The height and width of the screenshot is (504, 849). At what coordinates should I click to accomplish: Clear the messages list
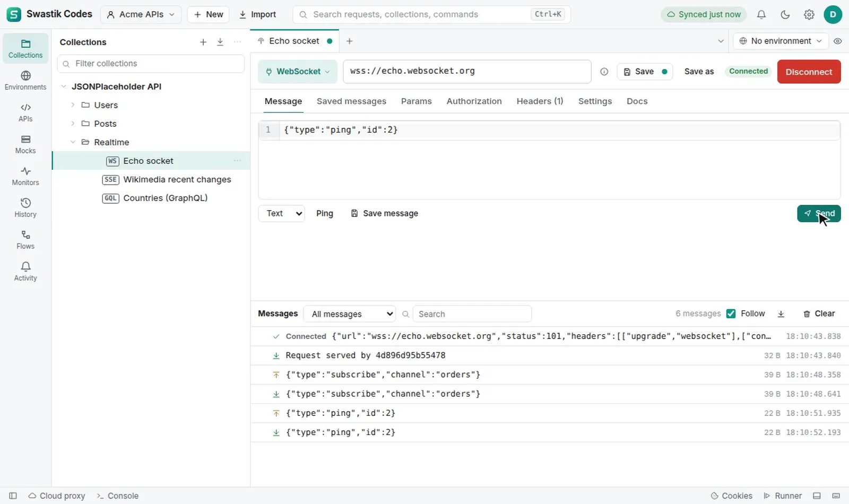click(x=819, y=314)
